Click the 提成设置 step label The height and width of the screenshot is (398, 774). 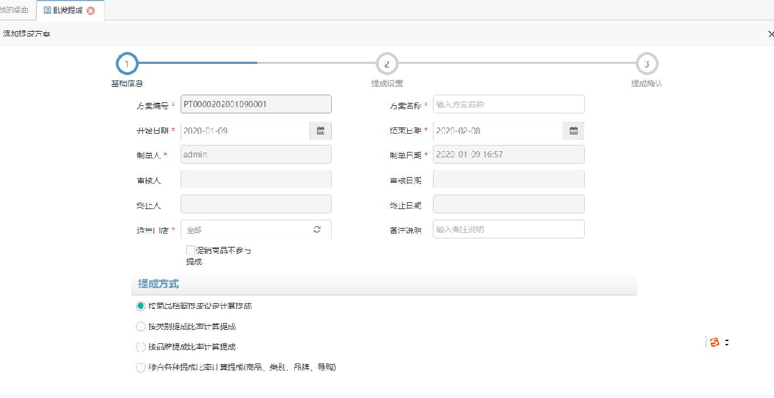pos(387,84)
